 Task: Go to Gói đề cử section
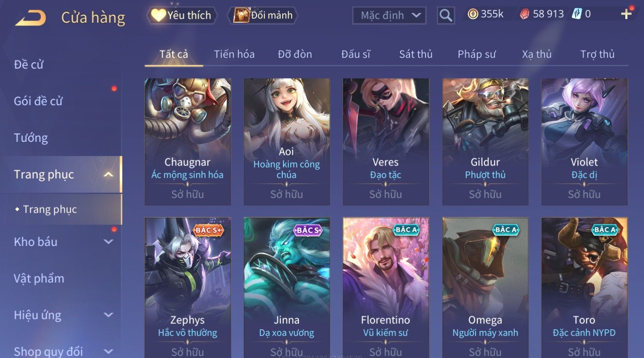click(38, 101)
